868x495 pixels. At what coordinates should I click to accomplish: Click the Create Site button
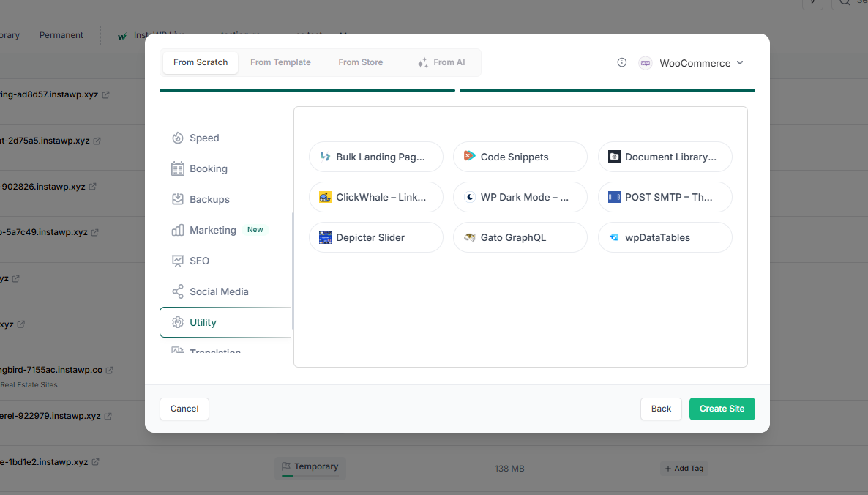722,409
